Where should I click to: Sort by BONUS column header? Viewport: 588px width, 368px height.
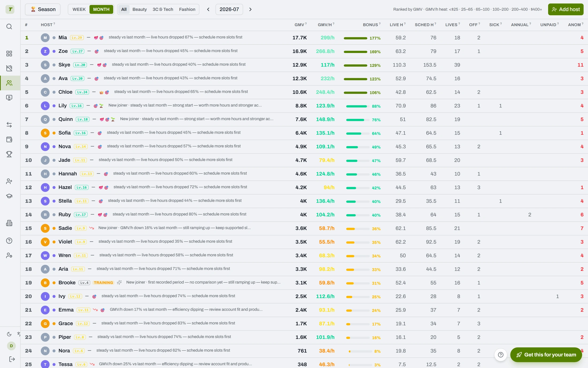[x=372, y=25]
